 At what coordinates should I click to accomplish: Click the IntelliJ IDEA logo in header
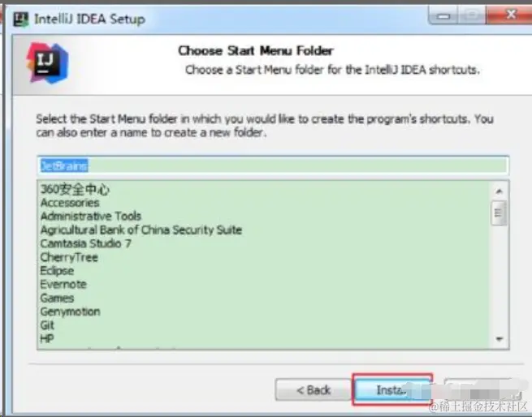47,63
